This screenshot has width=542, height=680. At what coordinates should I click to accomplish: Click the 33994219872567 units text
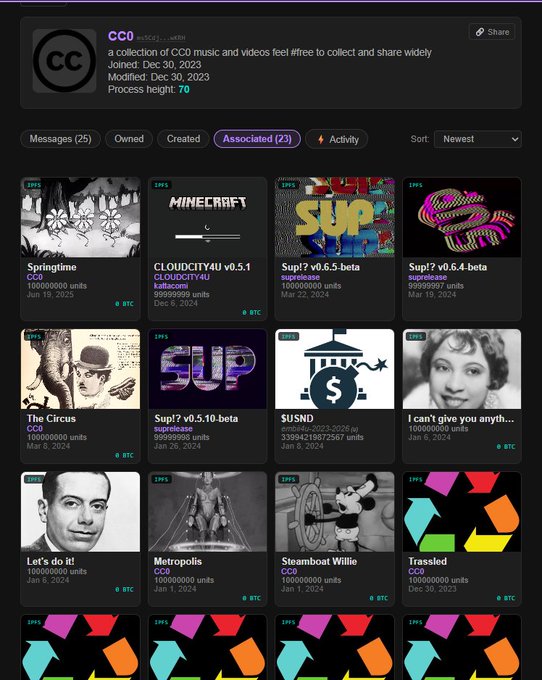(322, 437)
